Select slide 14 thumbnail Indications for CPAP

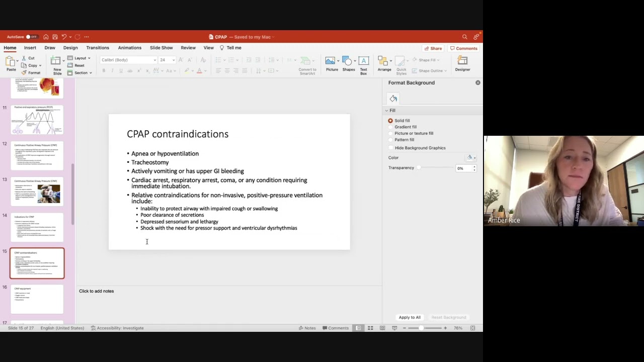coord(37,227)
